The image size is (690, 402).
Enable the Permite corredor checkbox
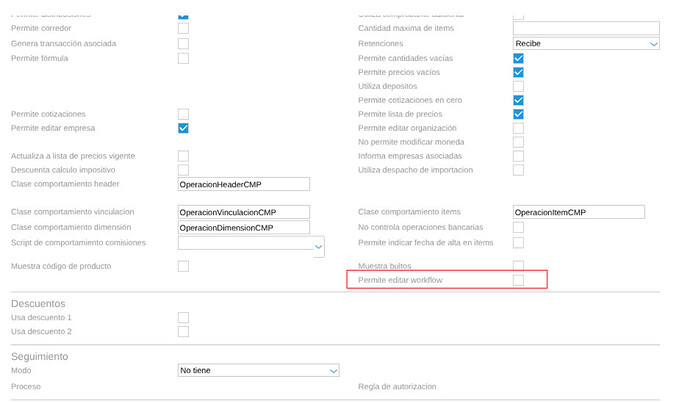click(x=183, y=28)
